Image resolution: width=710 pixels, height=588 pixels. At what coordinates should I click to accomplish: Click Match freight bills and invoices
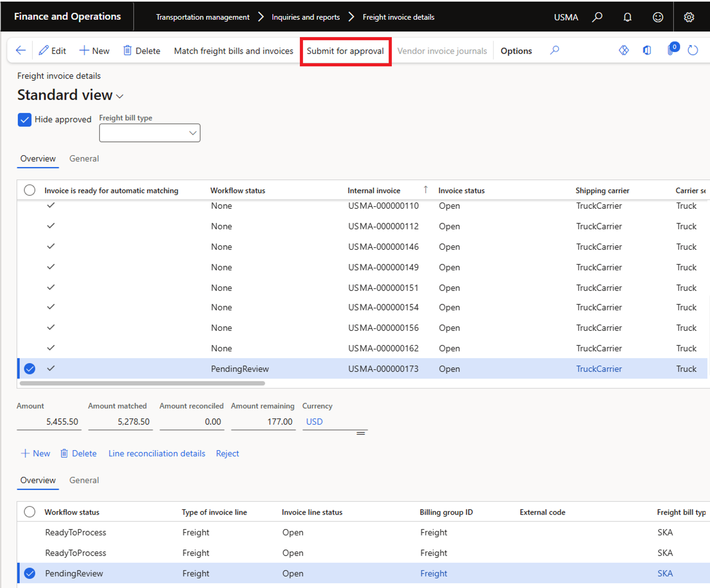[234, 51]
